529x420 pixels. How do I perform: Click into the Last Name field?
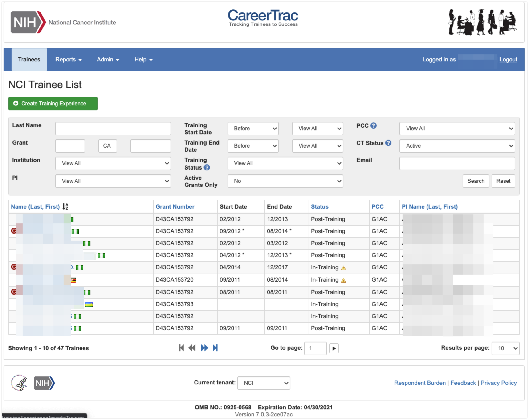[113, 129]
